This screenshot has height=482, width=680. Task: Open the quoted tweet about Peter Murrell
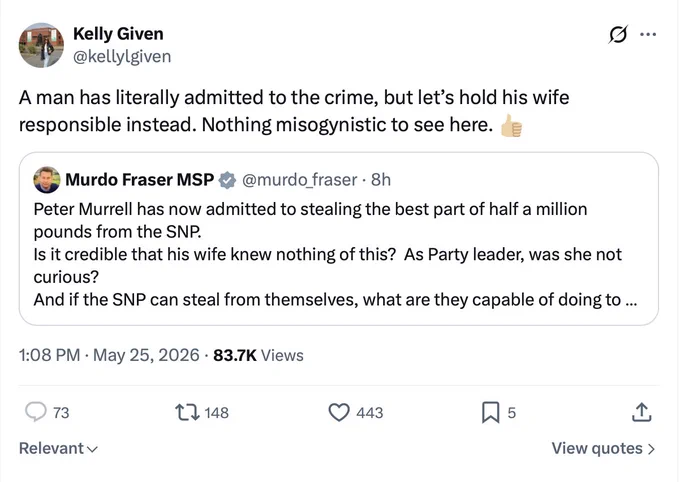[339, 239]
